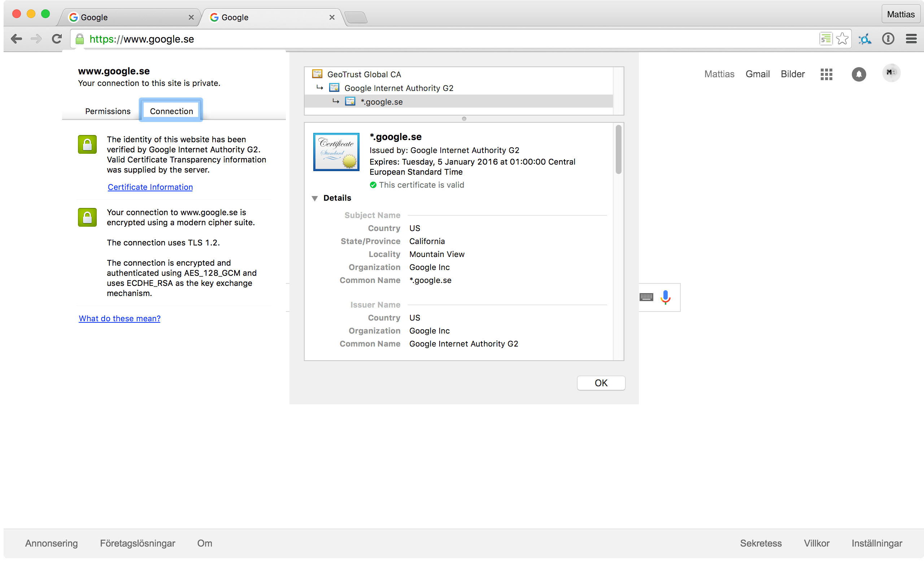Screen dimensions: 924x561
Task: Open Villkor footer link
Action: point(816,543)
